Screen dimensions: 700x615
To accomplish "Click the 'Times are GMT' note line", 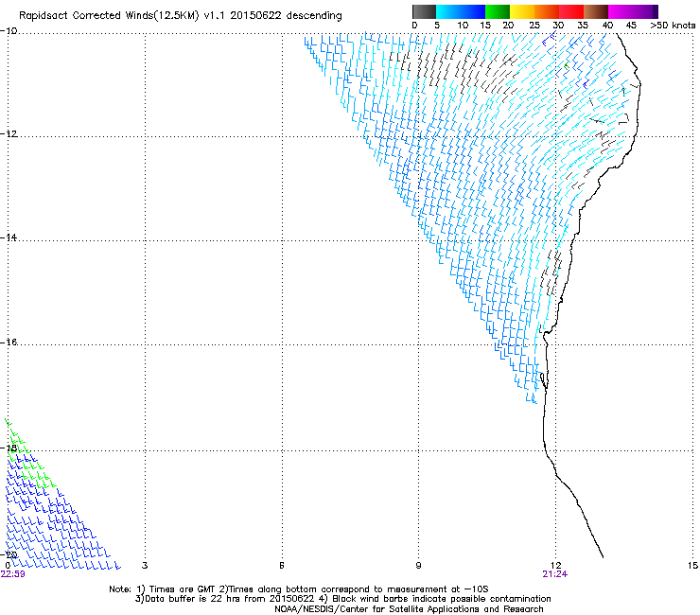I will tap(299, 589).
